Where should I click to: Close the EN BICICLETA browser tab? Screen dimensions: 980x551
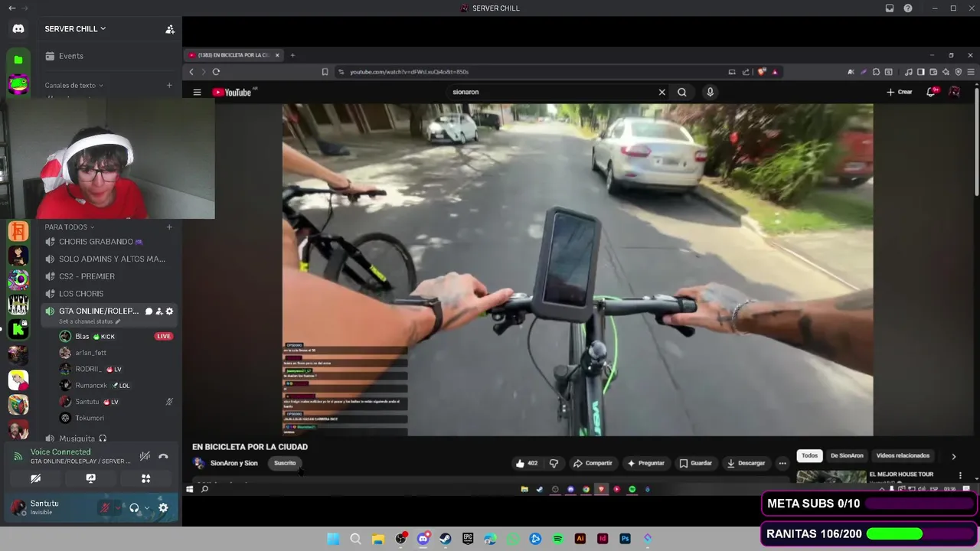click(277, 55)
